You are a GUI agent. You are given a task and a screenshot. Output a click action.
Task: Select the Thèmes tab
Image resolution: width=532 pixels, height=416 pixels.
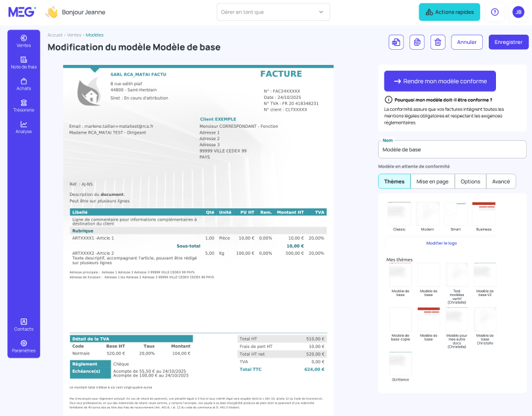coord(394,181)
